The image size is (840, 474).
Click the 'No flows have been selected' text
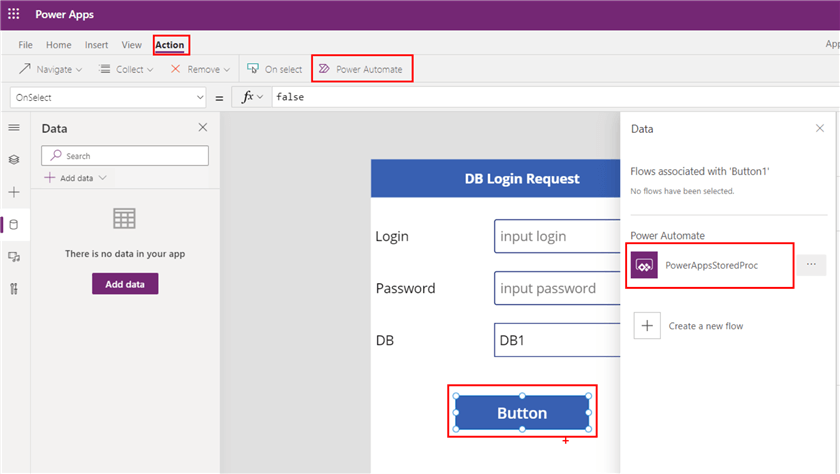[x=682, y=191]
